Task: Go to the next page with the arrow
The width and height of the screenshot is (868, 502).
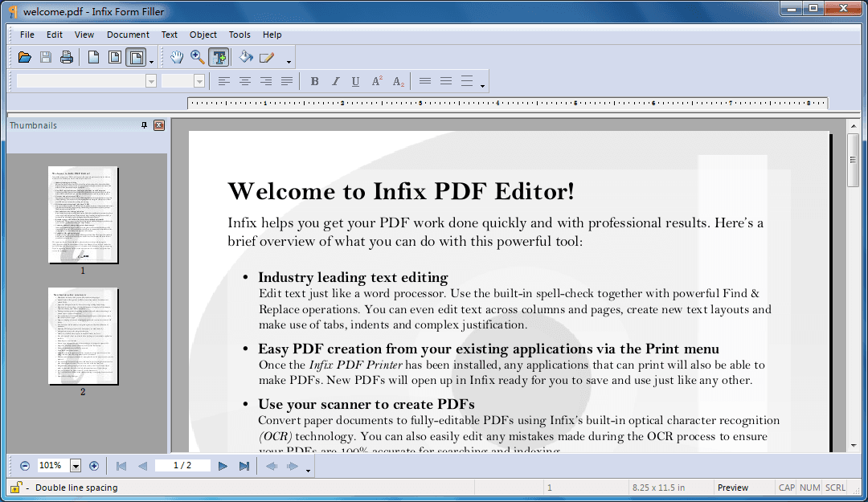Action: click(x=223, y=465)
